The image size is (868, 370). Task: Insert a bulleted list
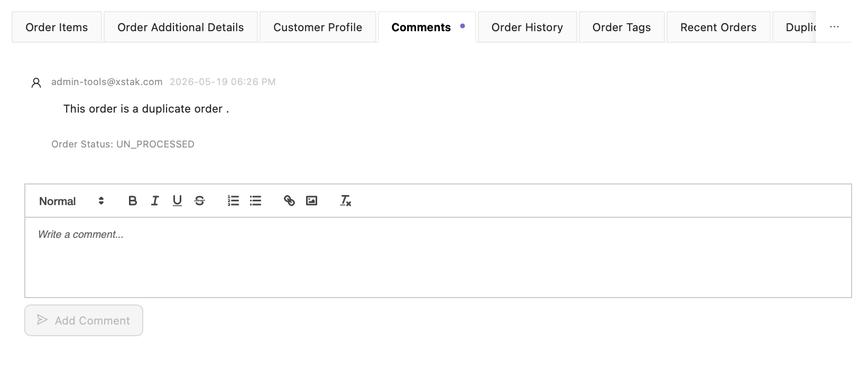tap(255, 201)
